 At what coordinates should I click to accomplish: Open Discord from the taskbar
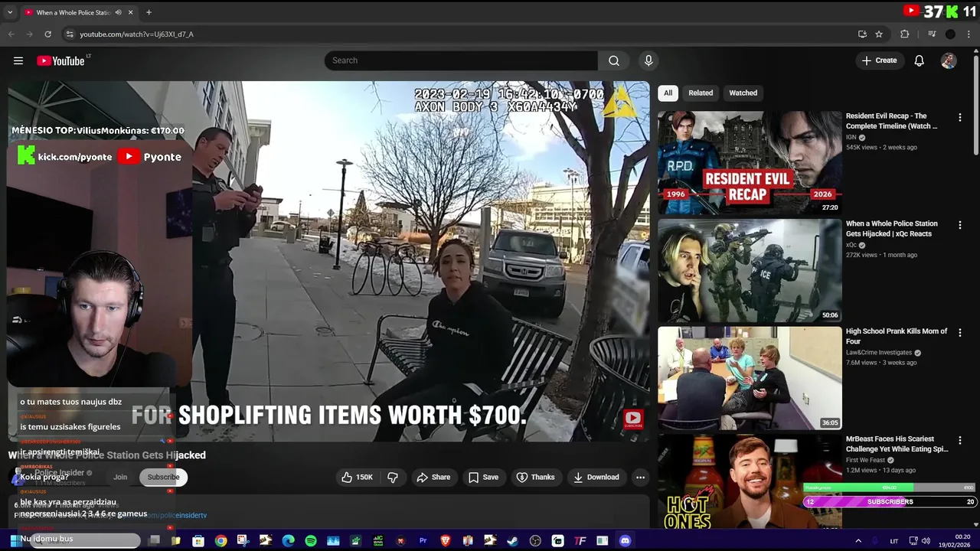tap(625, 541)
